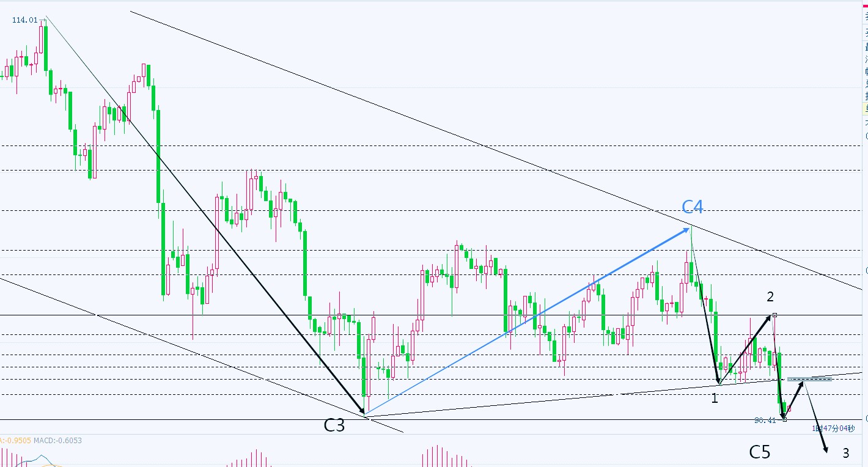Click the 90.41 low price label
The height and width of the screenshot is (467, 868).
(x=765, y=421)
